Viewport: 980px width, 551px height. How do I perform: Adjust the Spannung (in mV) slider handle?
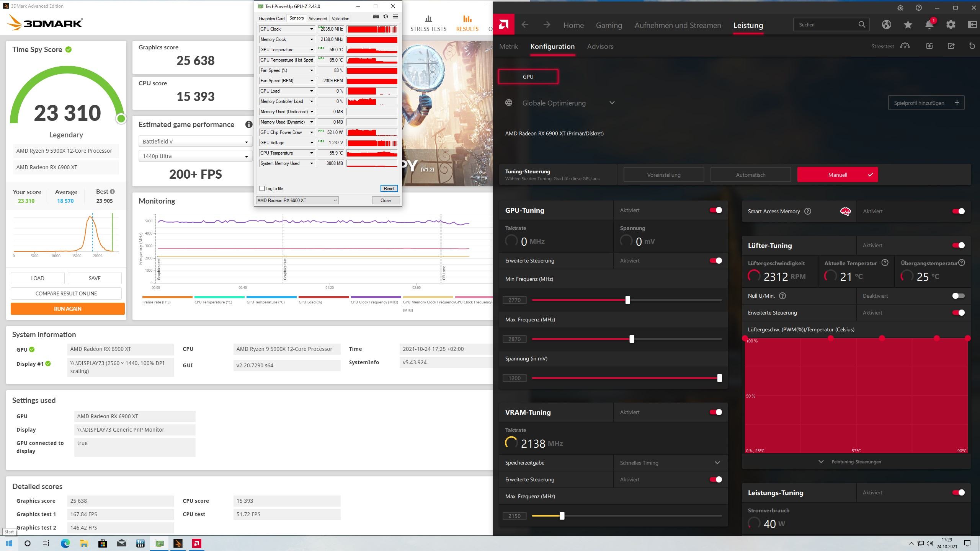click(720, 378)
